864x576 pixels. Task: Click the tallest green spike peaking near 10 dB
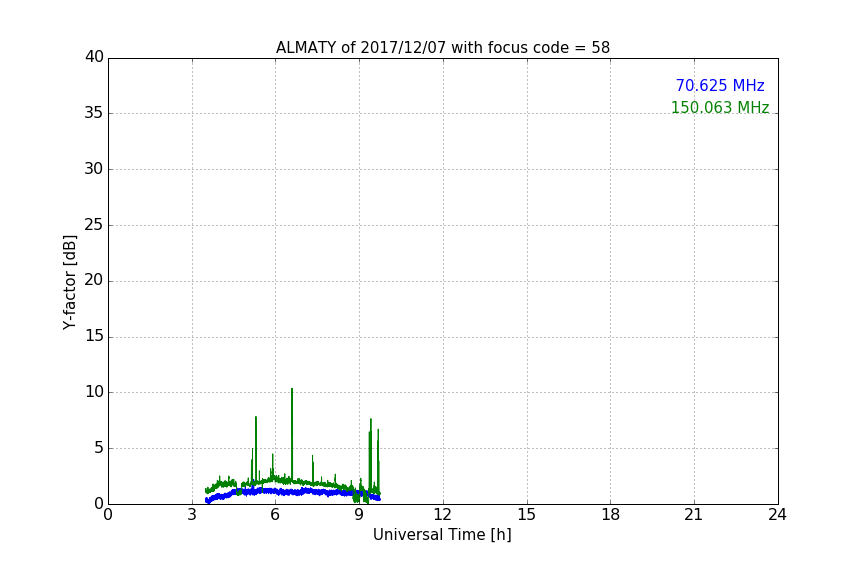click(291, 433)
